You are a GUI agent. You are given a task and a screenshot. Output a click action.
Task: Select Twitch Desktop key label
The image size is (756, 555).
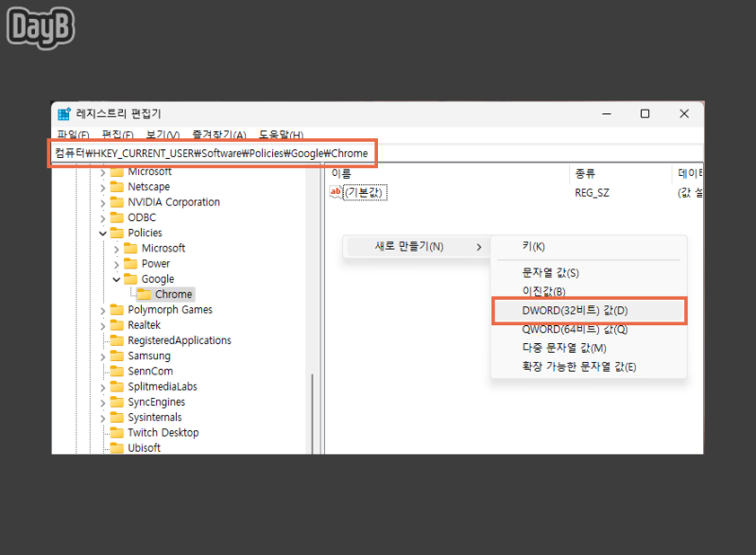[163, 432]
